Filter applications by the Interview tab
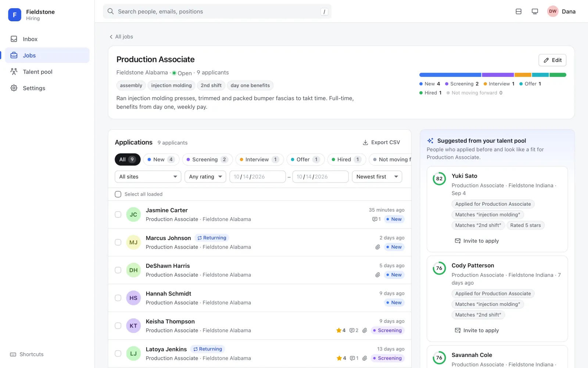The width and height of the screenshot is (588, 368). click(x=259, y=159)
